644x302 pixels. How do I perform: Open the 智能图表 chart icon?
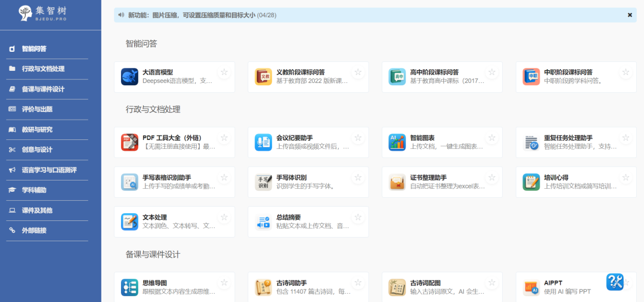pos(397,142)
